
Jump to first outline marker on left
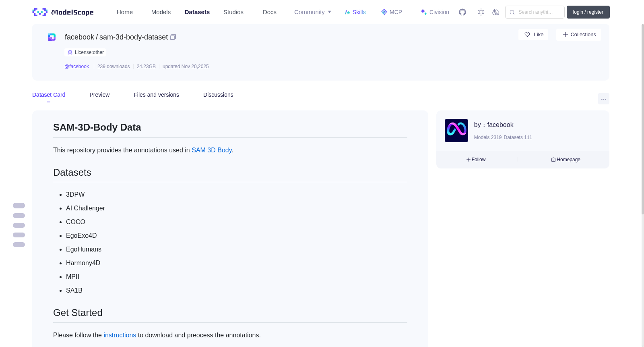(x=19, y=206)
